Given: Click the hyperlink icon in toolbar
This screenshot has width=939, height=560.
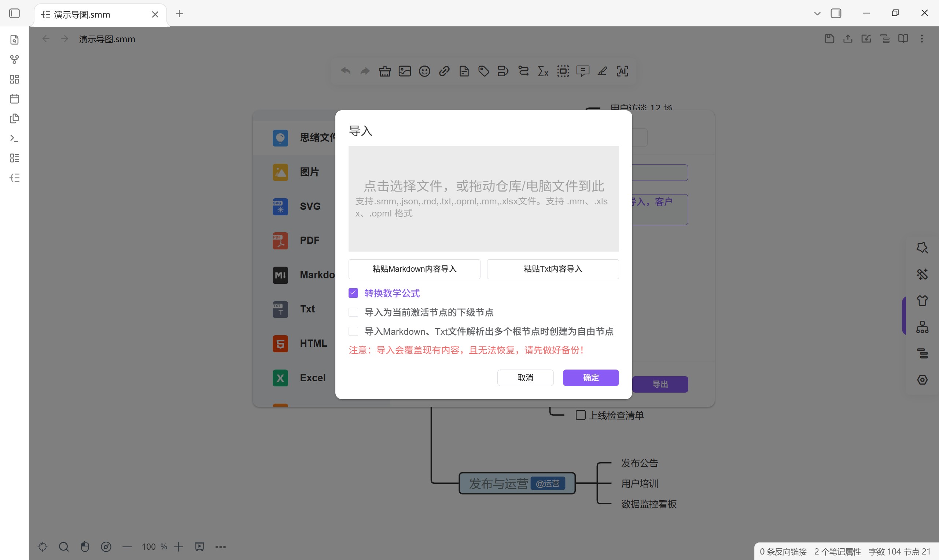Looking at the screenshot, I should click(444, 71).
